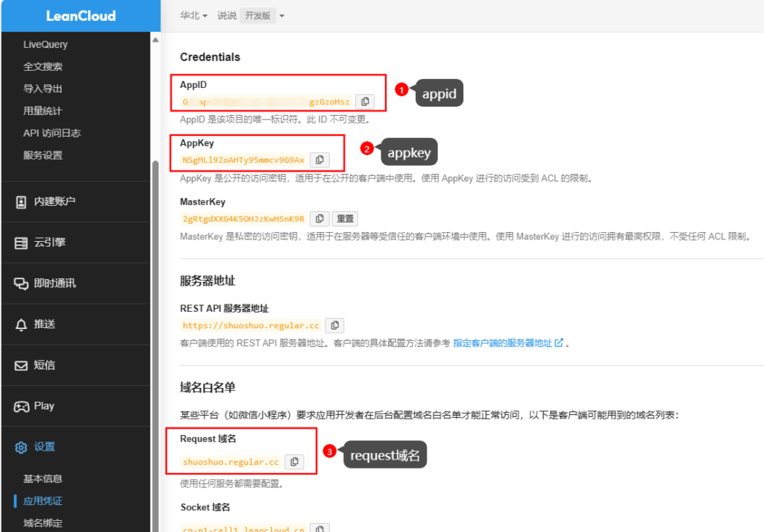This screenshot has width=764, height=532.
Task: Expand the 华北 region dropdown
Action: coord(194,16)
